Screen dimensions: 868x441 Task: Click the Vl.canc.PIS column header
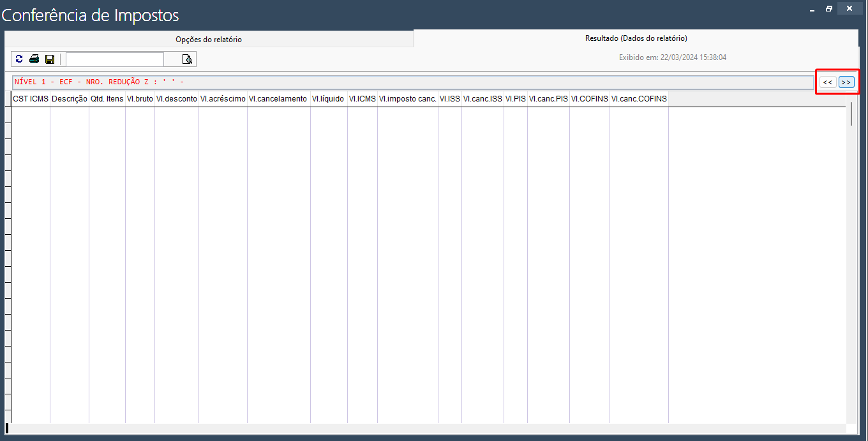pos(548,99)
